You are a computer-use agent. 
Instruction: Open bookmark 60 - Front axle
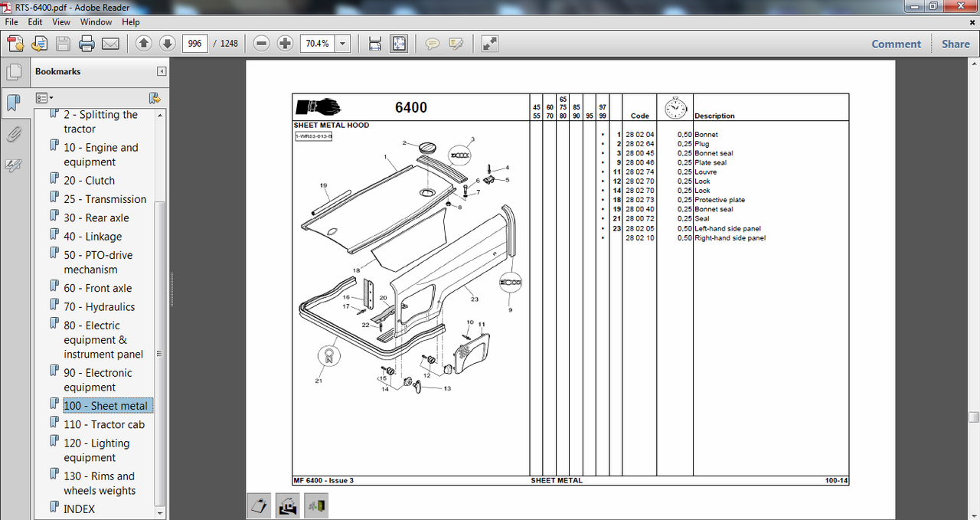point(98,289)
